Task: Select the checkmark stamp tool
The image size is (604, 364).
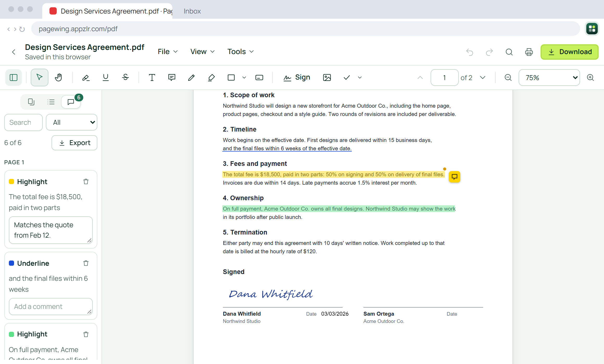Action: [347, 77]
